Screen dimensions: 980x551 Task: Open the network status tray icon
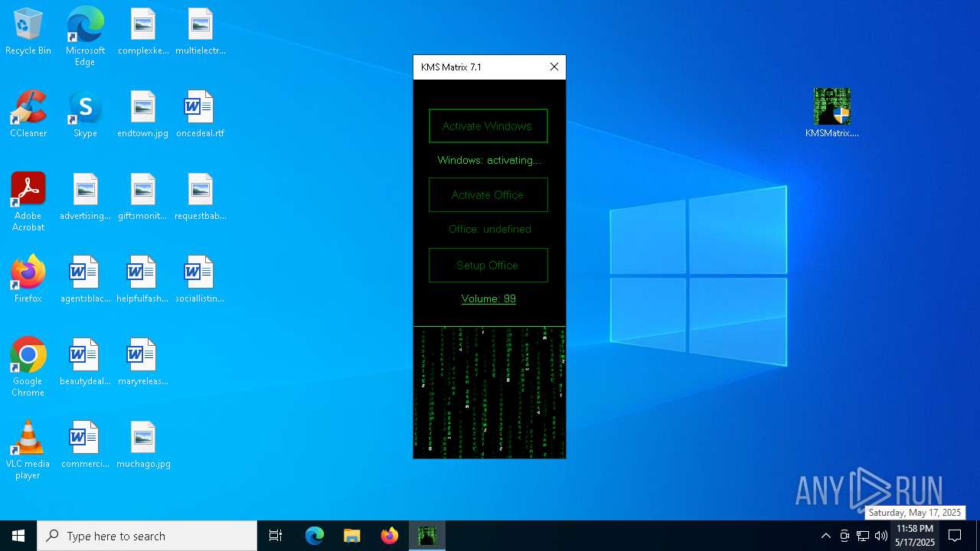tap(863, 536)
